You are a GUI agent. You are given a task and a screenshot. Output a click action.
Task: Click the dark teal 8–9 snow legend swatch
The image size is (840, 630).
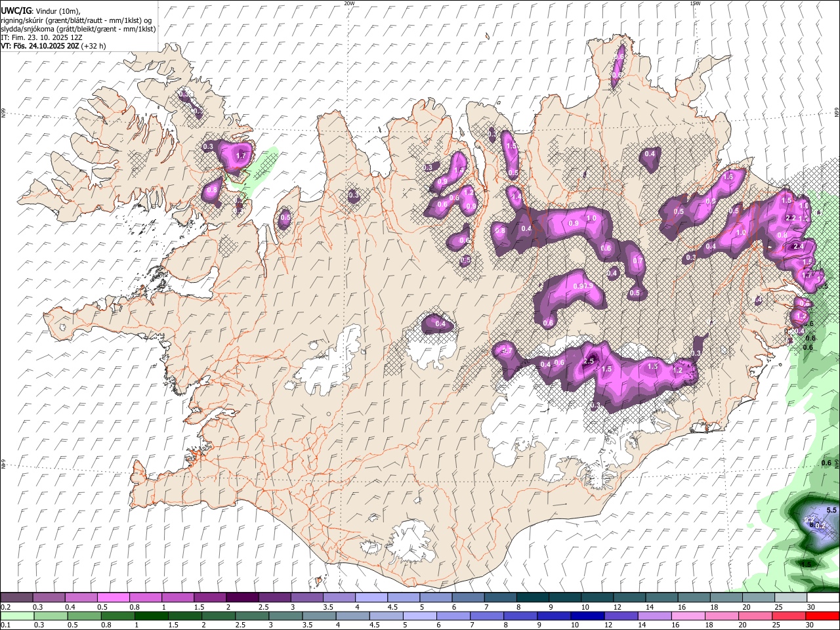tap(532, 598)
